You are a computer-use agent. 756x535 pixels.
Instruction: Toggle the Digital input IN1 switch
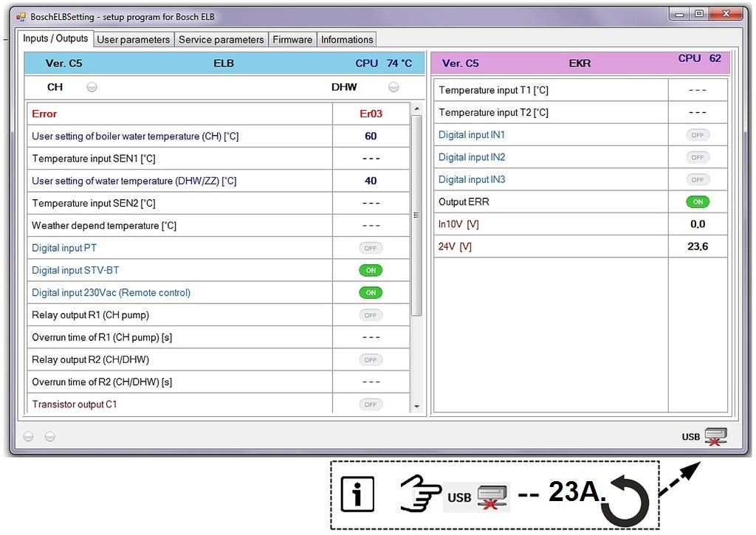(698, 135)
